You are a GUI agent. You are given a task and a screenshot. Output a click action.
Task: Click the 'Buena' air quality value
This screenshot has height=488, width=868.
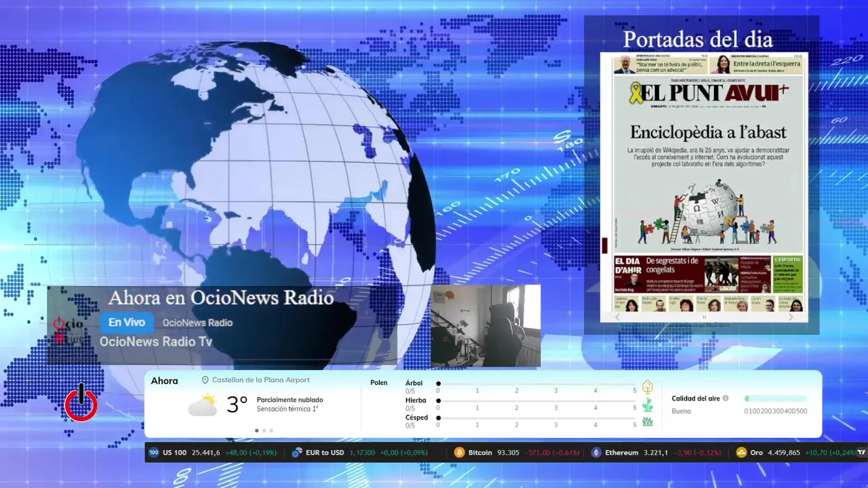coord(682,411)
